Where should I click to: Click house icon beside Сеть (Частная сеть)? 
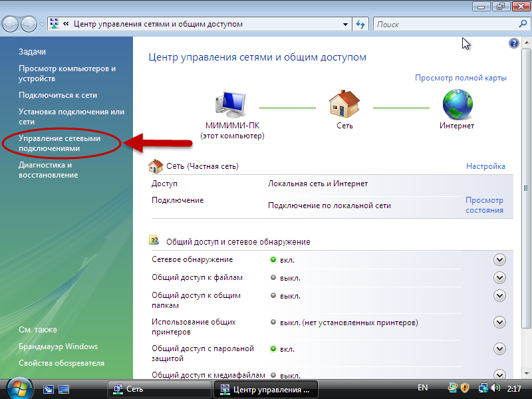[x=156, y=166]
